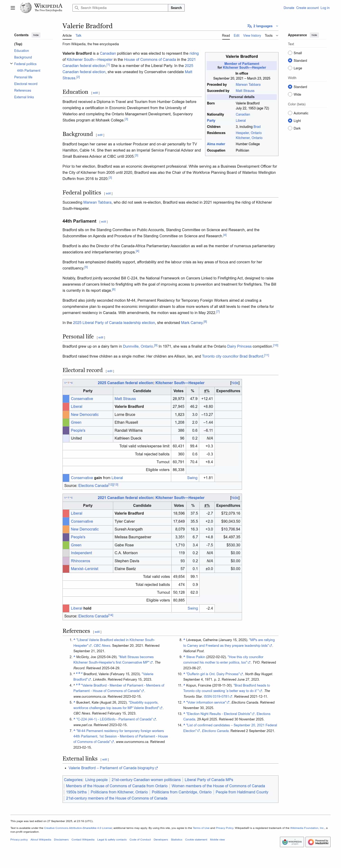Screen dimensions: 341x868
Task: Jump to External links in contents
Action: pos(24,97)
